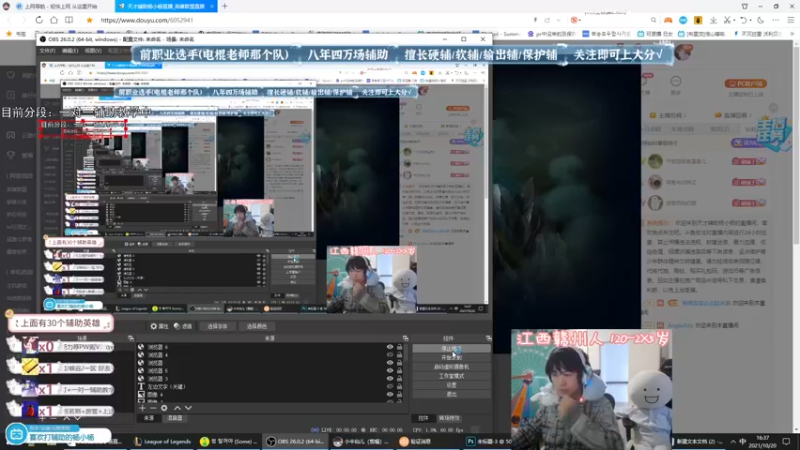Screen dimensions: 800x450
Task: Open League of Legends from the taskbar
Action: coord(162,441)
